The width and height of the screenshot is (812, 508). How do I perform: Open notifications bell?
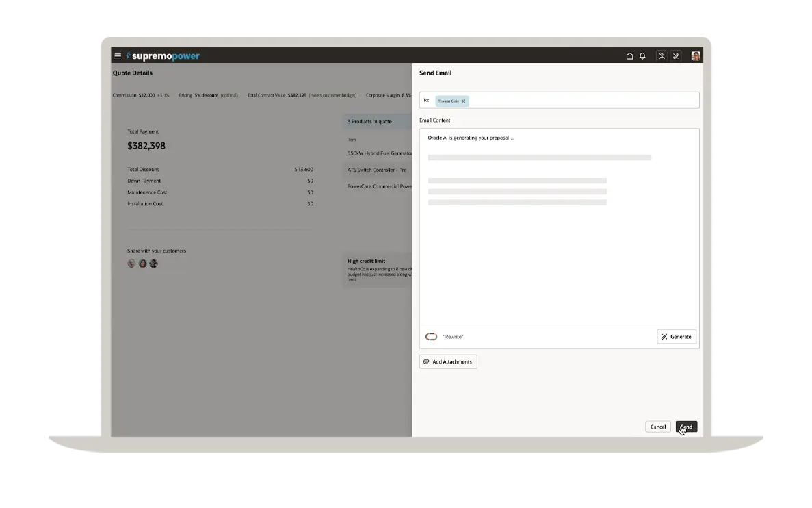tap(642, 56)
